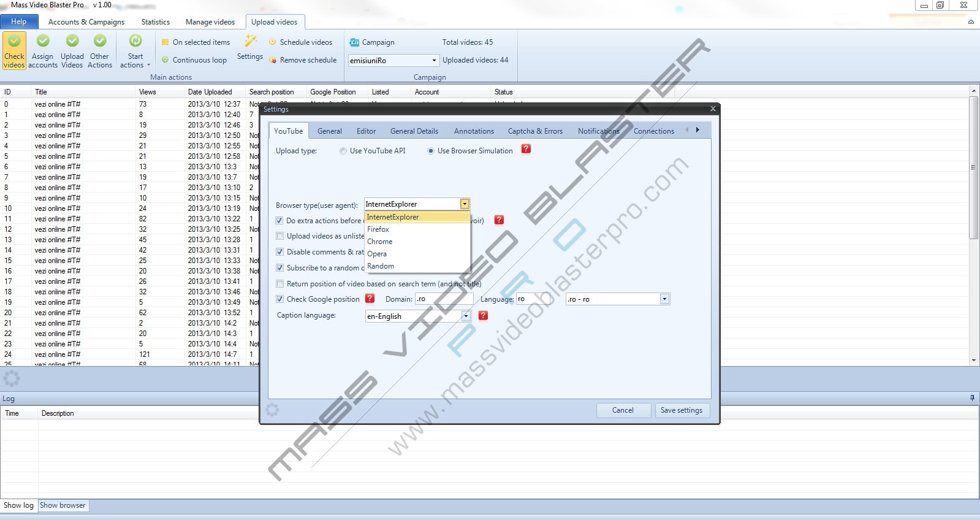Click Remove schedule in ribbon
The image size is (980, 520).
click(303, 60)
